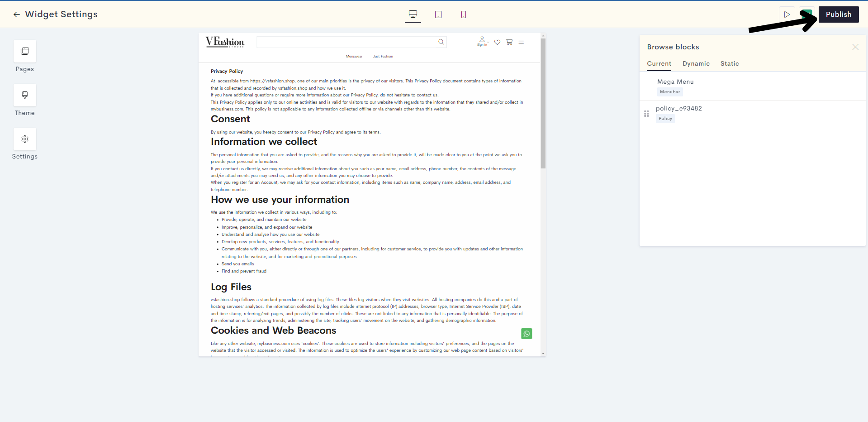This screenshot has height=422, width=868.
Task: Click the How we use your information heading
Action: (280, 200)
